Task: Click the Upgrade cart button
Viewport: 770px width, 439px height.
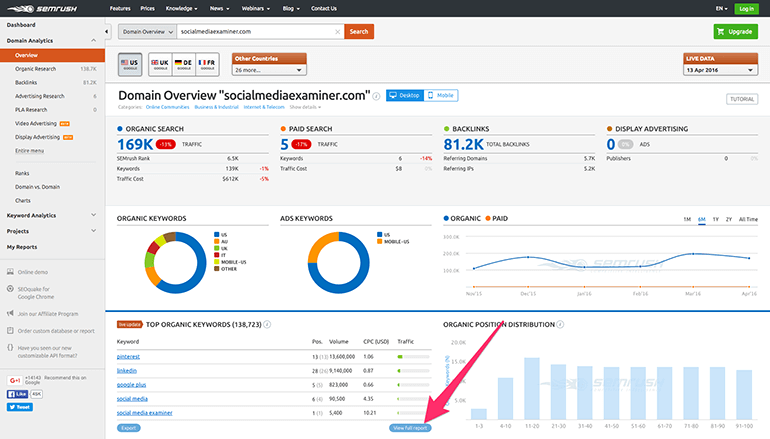Action: [735, 31]
